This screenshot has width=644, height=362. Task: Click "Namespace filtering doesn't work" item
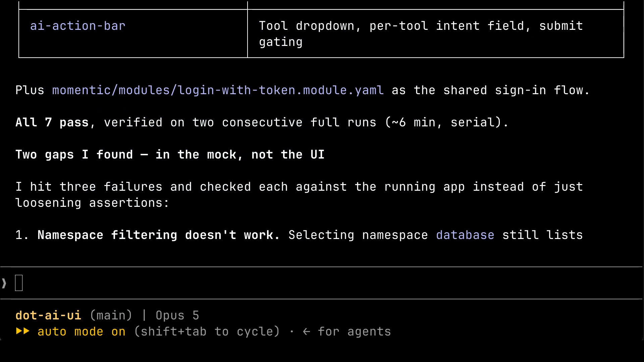[158, 235]
